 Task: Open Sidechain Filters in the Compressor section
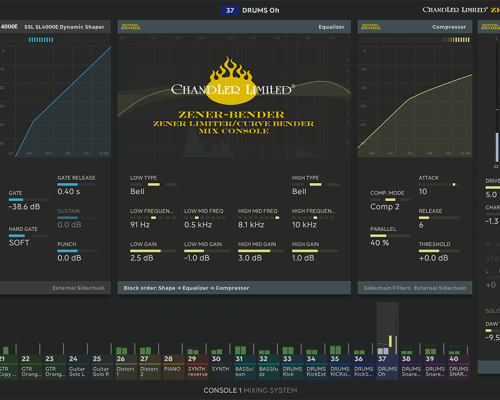point(387,288)
